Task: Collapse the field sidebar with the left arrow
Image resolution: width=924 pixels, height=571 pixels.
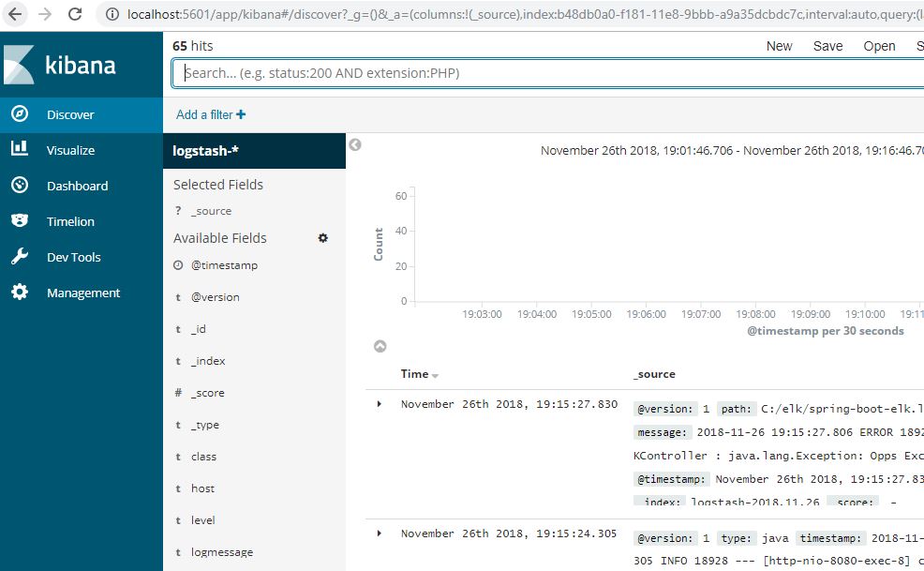Action: pyautogui.click(x=355, y=144)
